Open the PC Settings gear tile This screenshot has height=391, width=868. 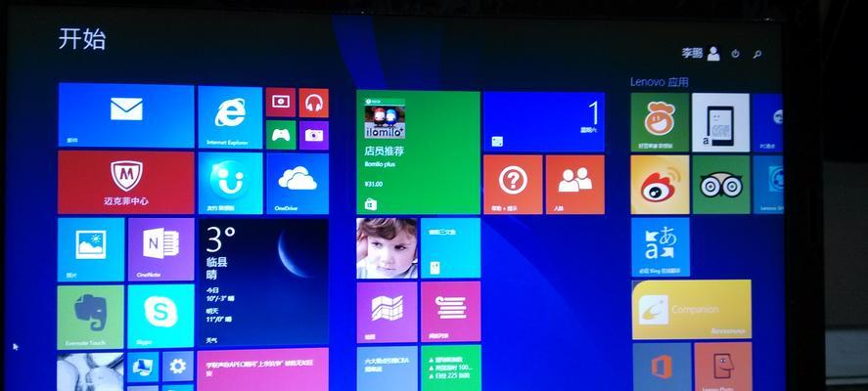(178, 367)
